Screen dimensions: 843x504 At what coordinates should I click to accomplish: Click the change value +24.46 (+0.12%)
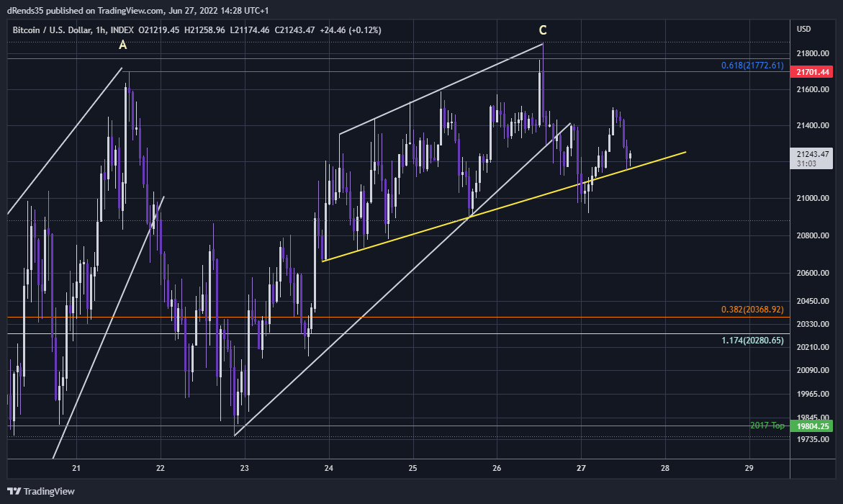coord(351,30)
